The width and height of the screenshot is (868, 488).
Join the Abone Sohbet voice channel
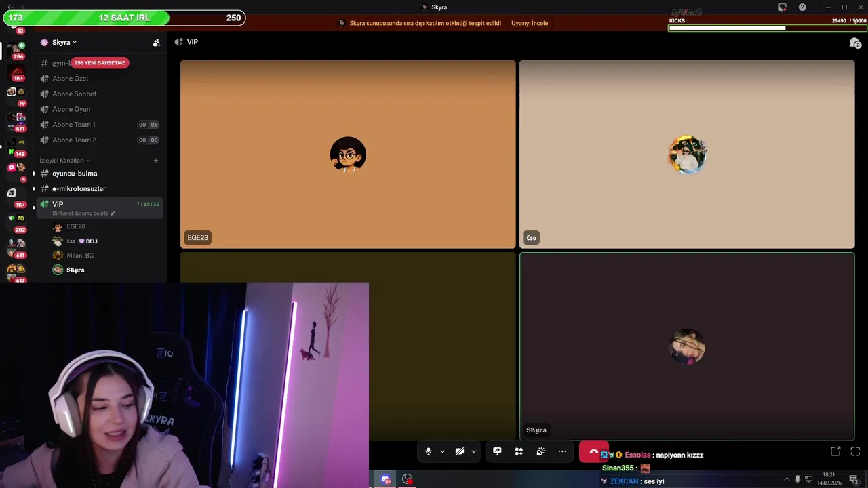click(x=100, y=94)
